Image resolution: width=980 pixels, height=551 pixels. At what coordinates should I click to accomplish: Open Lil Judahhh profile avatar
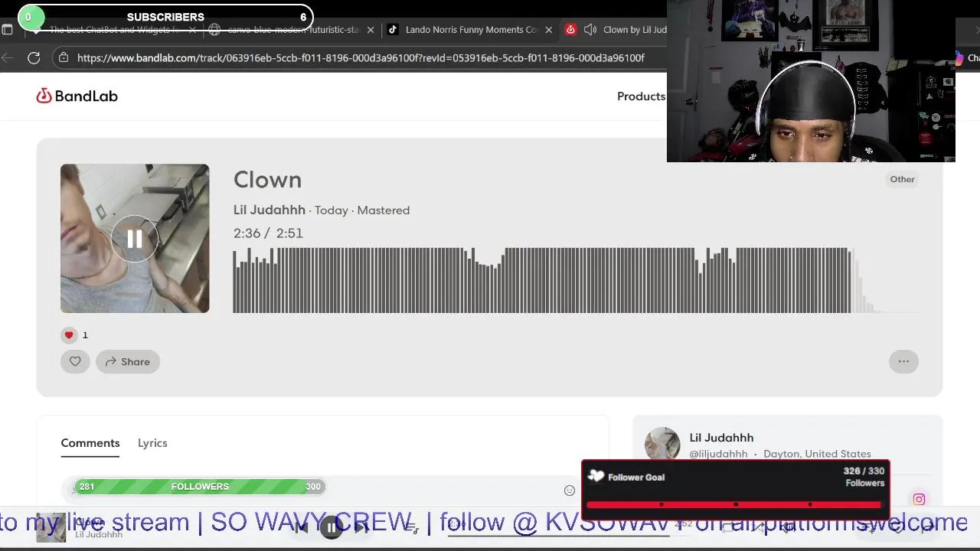tap(662, 444)
